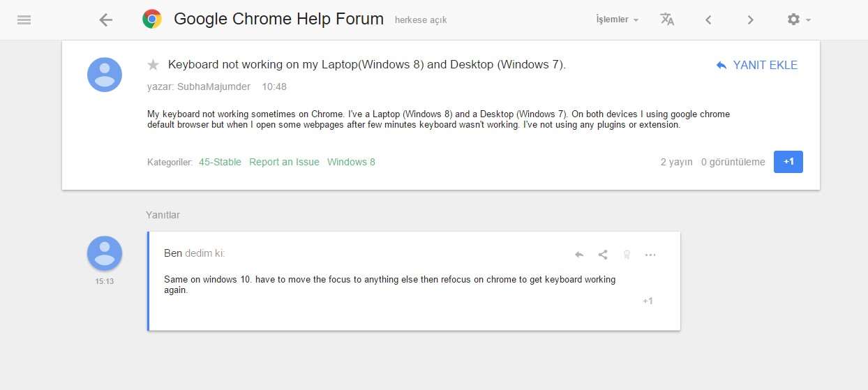Click the 15:13 reply timestamp

coord(105,282)
